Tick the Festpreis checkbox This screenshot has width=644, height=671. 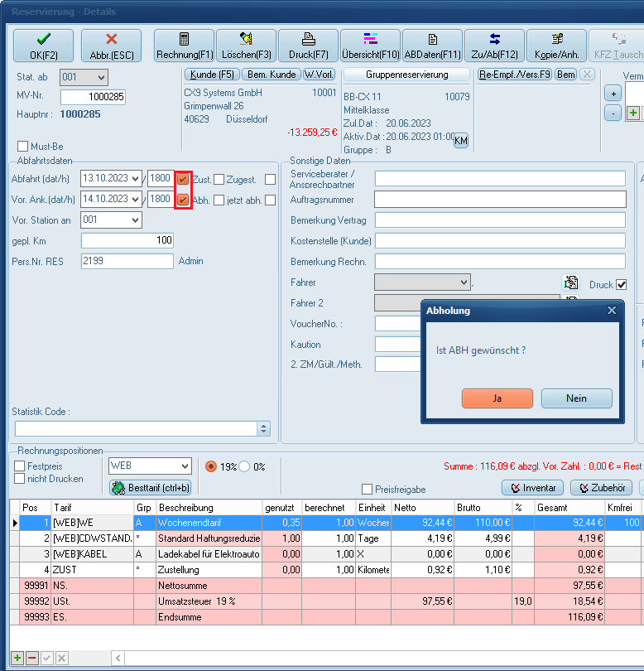coord(20,466)
